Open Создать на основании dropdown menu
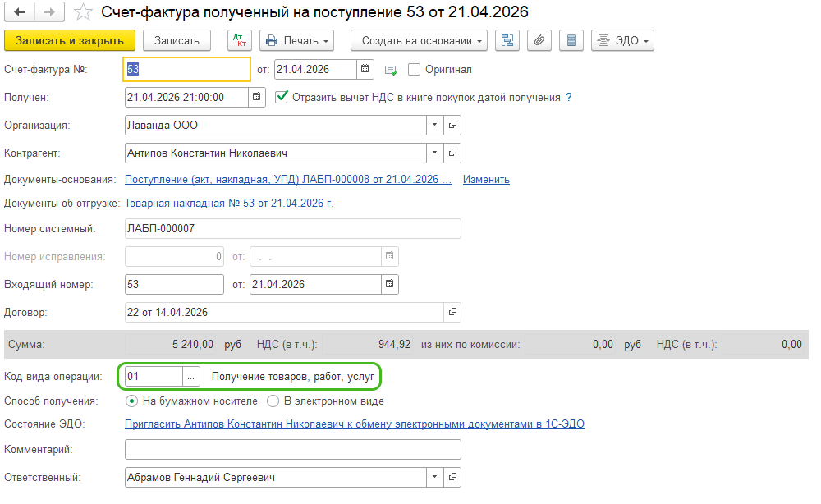The height and width of the screenshot is (504, 821). pyautogui.click(x=419, y=40)
